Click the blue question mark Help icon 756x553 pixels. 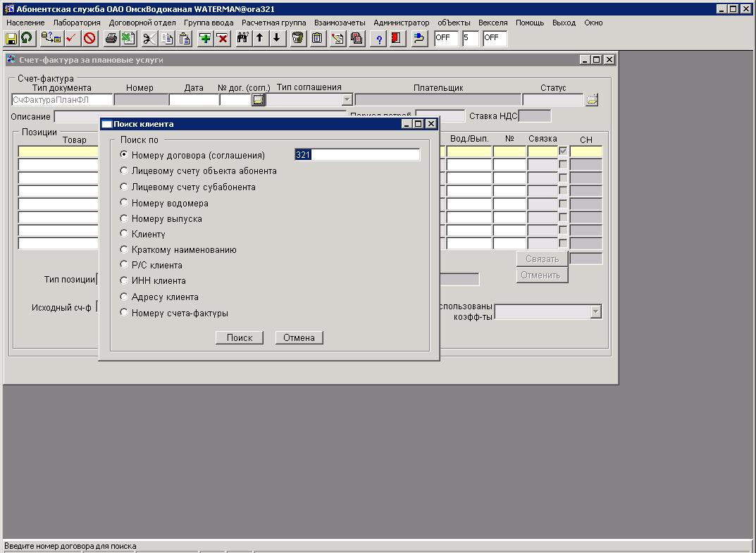pos(380,39)
